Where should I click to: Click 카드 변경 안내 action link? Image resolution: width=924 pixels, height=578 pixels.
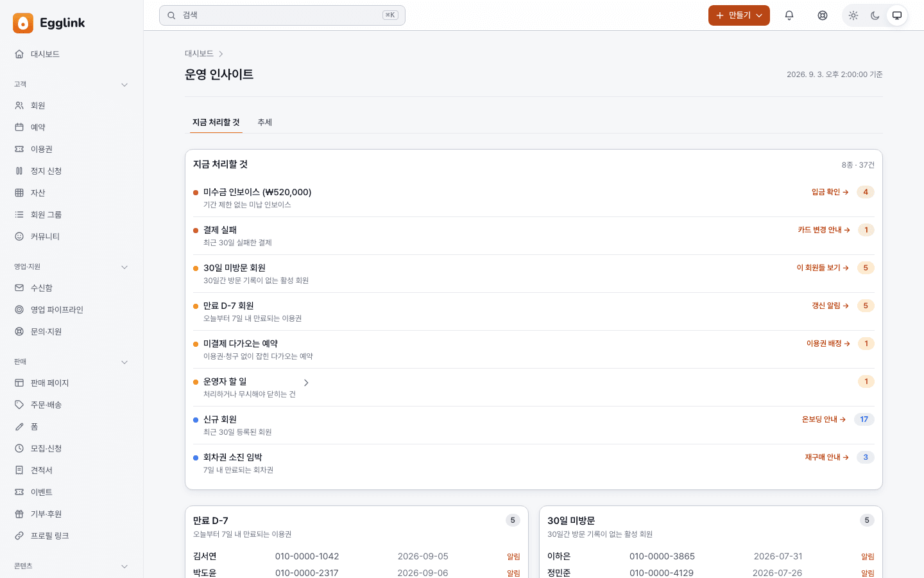(824, 230)
